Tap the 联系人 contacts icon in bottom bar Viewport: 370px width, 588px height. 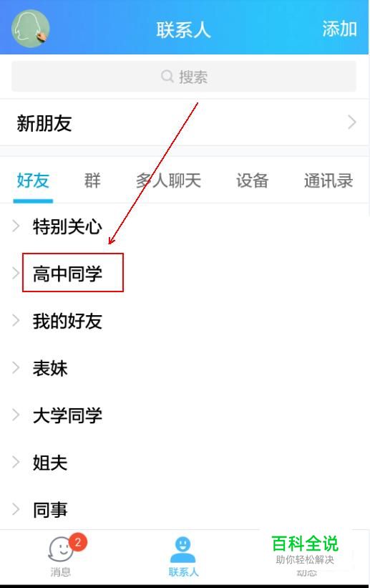coord(183,550)
